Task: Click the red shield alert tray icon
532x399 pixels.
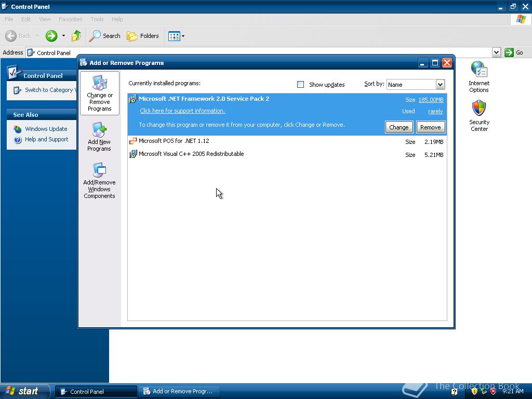Action: point(494,391)
